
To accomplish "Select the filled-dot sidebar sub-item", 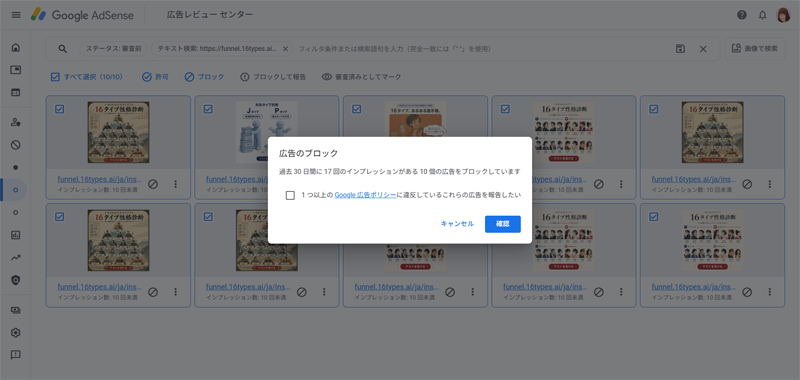I will (16, 167).
